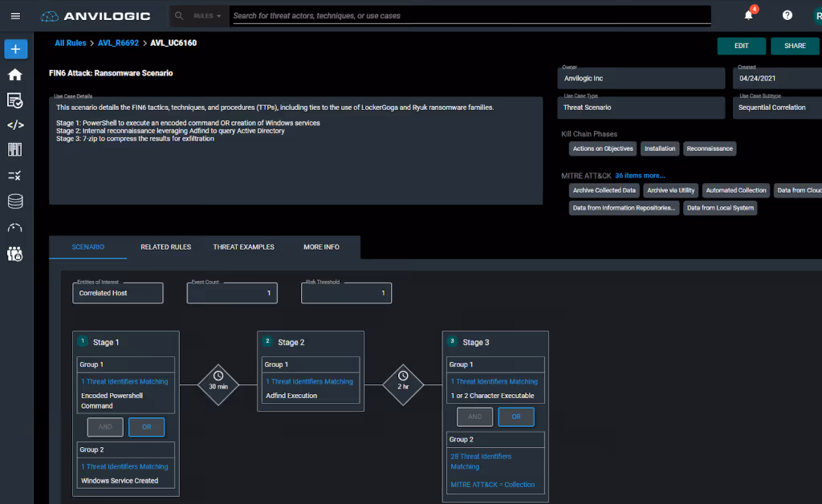Image resolution: width=822 pixels, height=504 pixels.
Task: Open Stage 1 Group 1 threat identifiers link
Action: [124, 382]
